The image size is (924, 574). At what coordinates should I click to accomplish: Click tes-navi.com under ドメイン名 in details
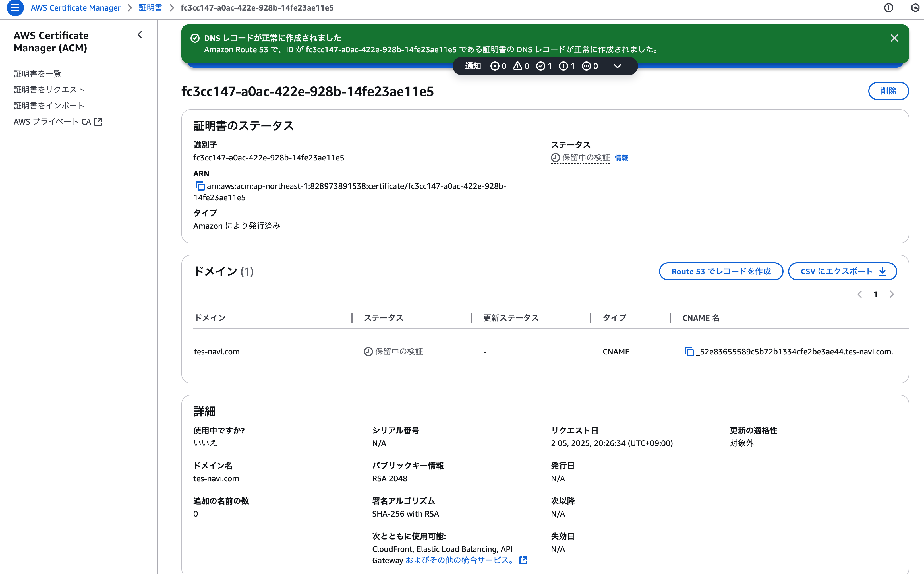click(216, 478)
